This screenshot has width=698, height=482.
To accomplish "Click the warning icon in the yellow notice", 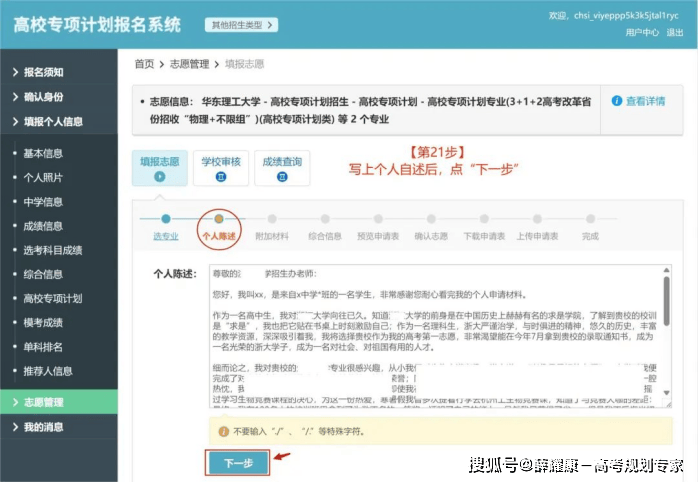I will 223,431.
